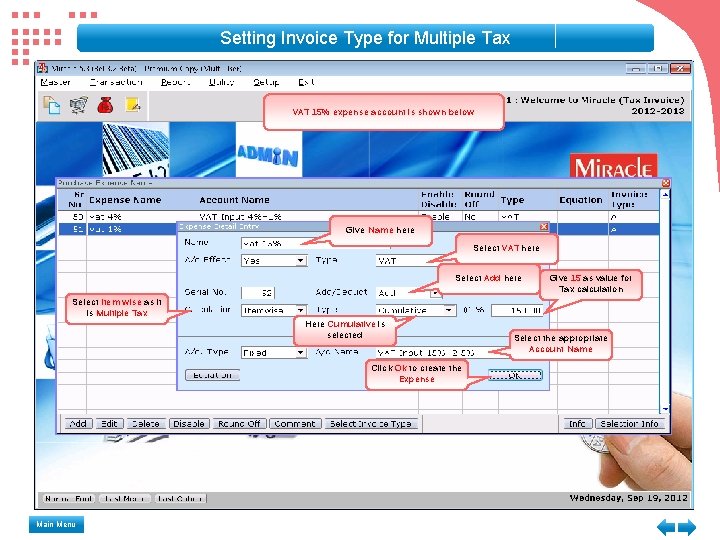Click the Add button
The image size is (720, 540).
[79, 423]
